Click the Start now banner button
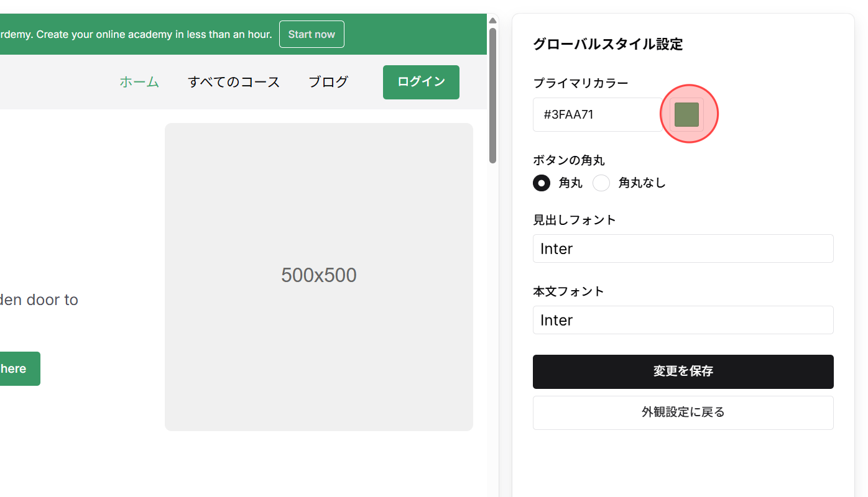 coord(312,34)
